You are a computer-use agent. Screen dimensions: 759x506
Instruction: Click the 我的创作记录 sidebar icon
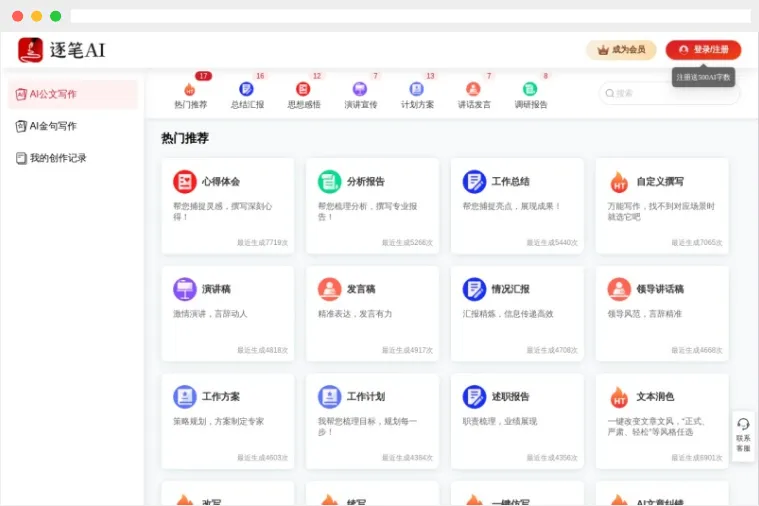point(21,158)
